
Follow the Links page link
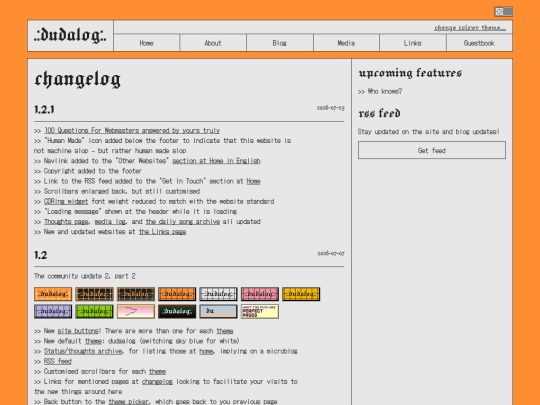click(162, 232)
